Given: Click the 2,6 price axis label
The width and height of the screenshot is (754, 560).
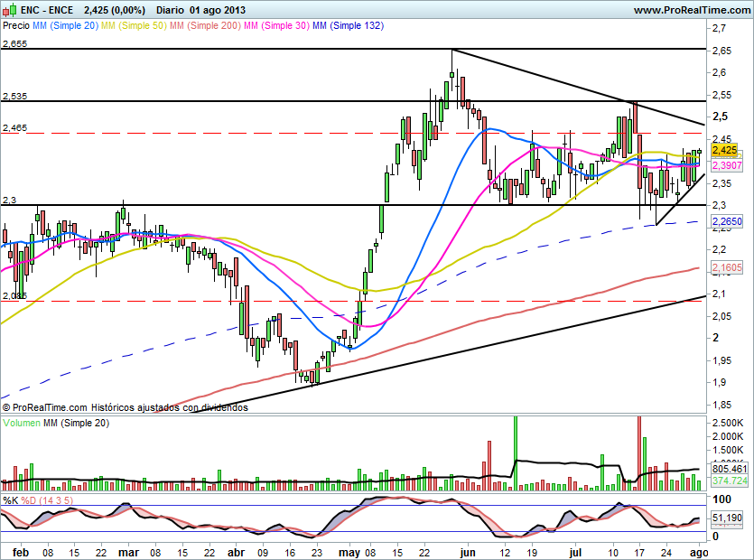Looking at the screenshot, I should (719, 72).
